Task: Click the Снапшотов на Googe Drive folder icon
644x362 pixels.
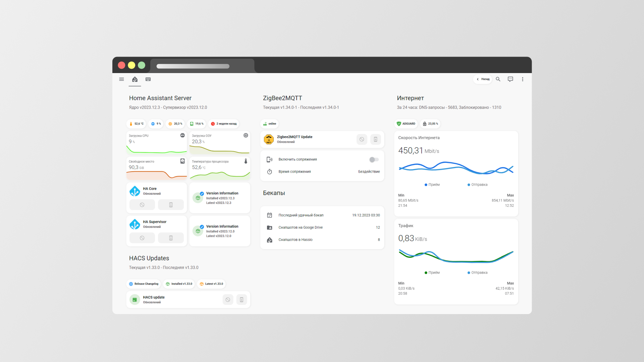Action: point(269,228)
